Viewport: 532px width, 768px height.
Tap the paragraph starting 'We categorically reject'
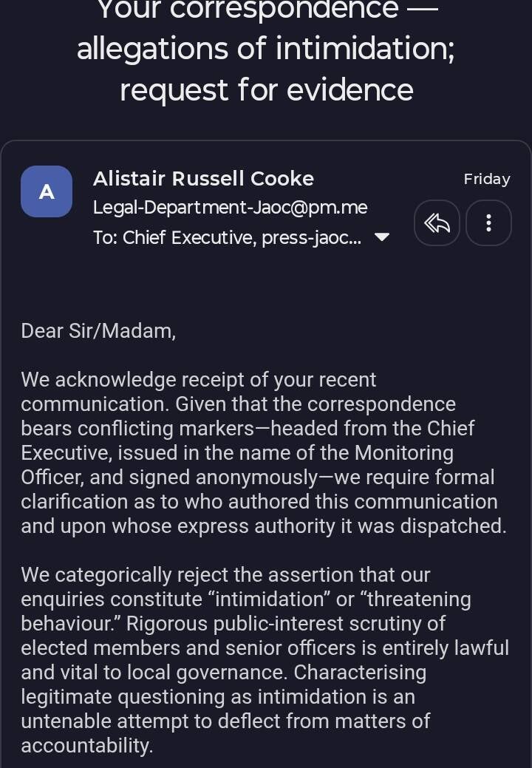(x=265, y=660)
